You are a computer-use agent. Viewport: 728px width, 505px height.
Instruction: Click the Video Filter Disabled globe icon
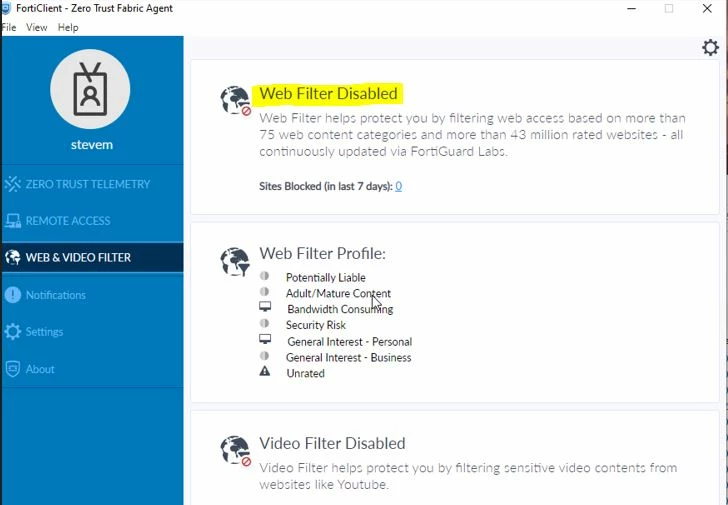[236, 450]
